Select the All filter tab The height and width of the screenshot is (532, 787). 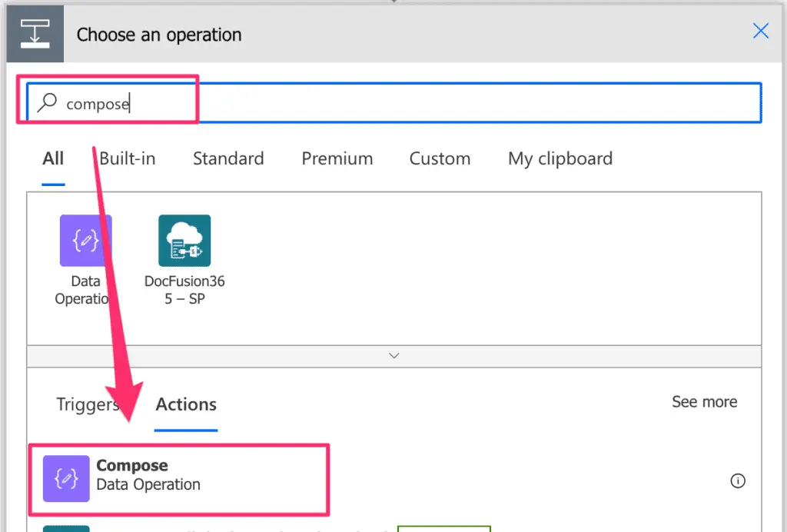tap(52, 158)
